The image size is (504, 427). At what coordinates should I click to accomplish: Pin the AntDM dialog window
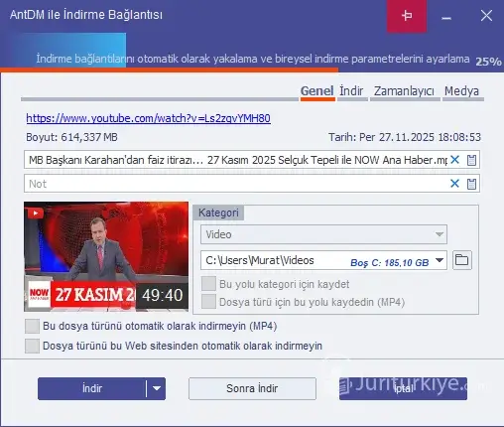point(407,16)
